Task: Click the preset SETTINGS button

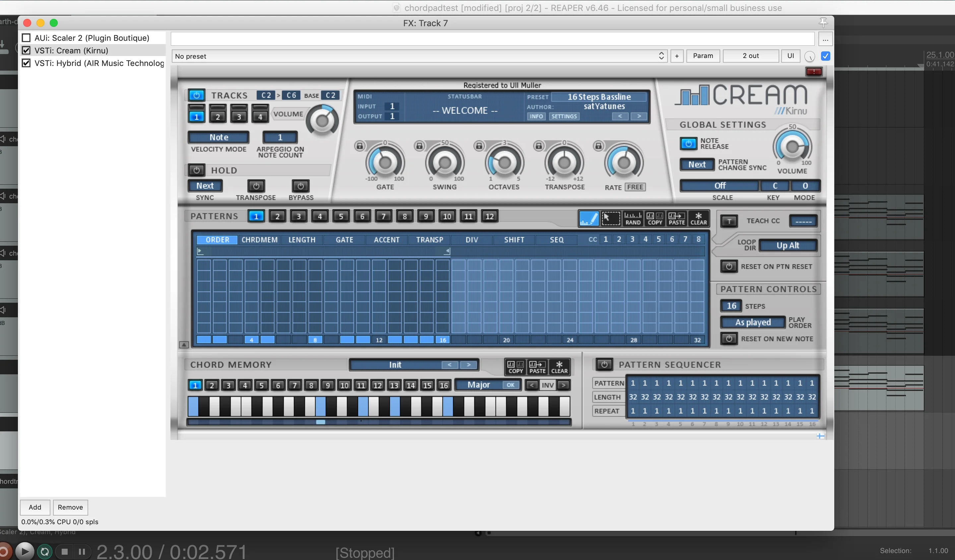Action: click(564, 116)
